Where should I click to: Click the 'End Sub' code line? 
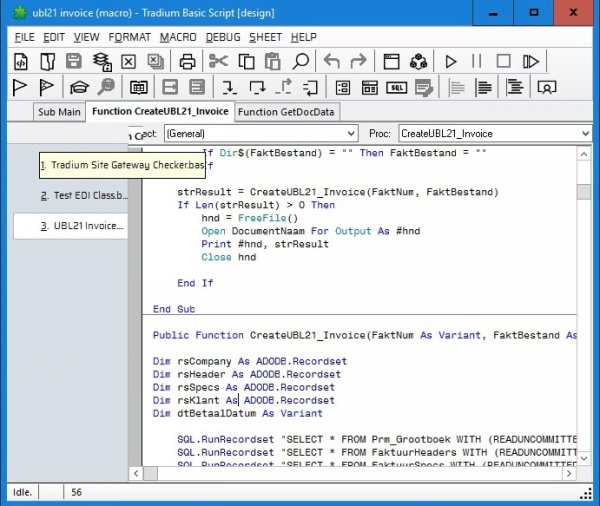click(x=174, y=309)
